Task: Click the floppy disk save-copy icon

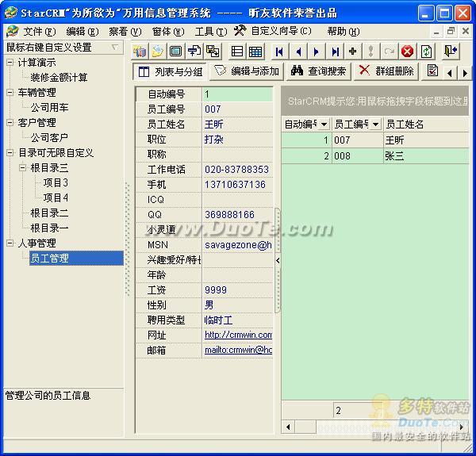Action: tap(213, 52)
